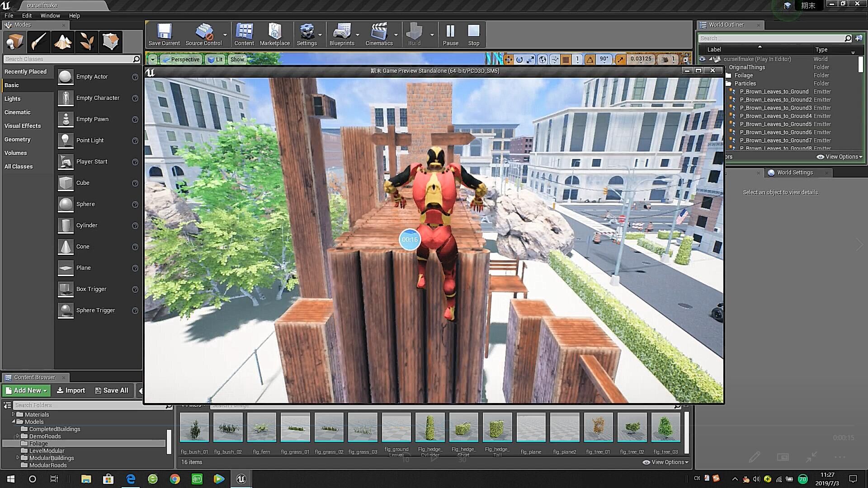868x488 pixels.
Task: Maximize or restore the viewport layout
Action: [x=685, y=59]
